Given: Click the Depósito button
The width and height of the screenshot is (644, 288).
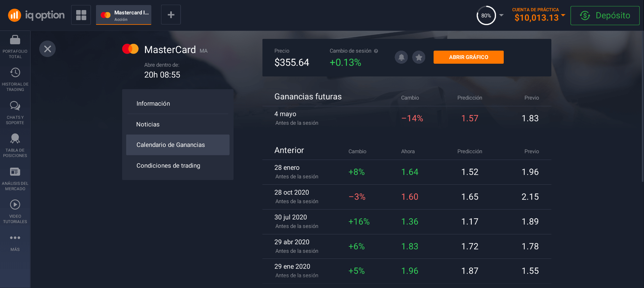Looking at the screenshot, I should click(605, 15).
